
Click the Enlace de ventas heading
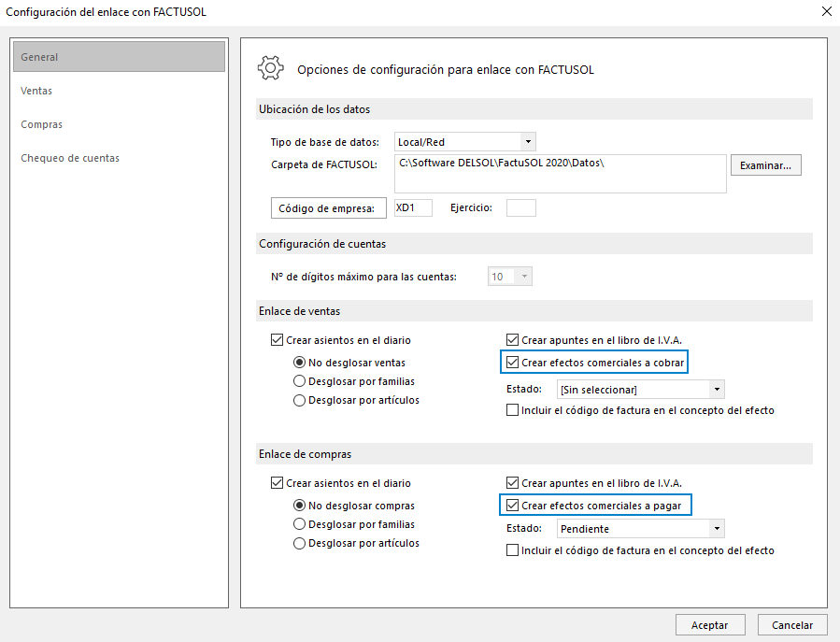299,311
